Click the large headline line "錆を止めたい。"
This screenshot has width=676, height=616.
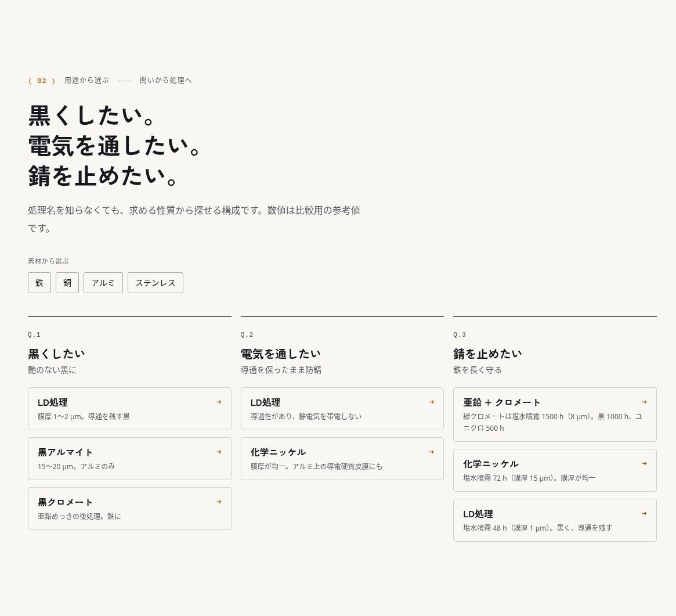coord(103,176)
